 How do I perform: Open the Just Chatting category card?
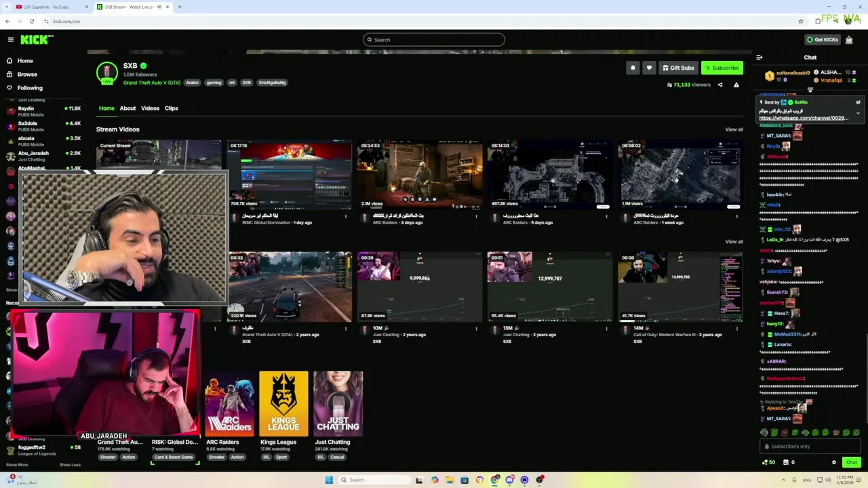(x=338, y=403)
